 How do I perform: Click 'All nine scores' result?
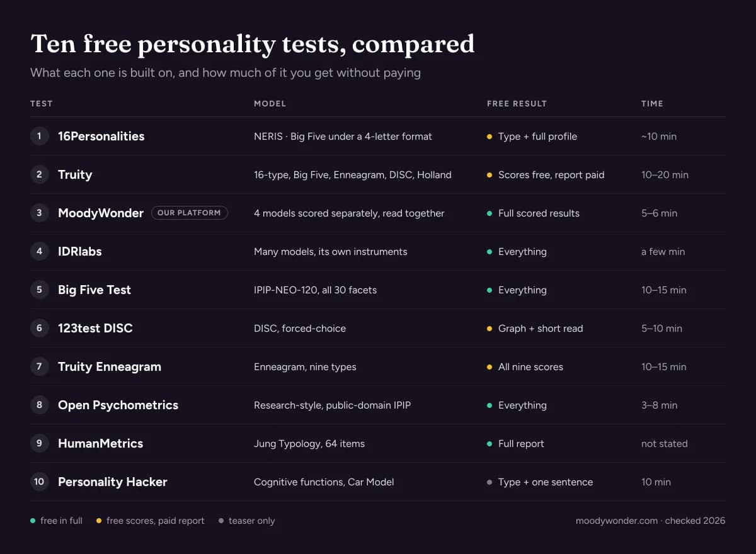530,366
